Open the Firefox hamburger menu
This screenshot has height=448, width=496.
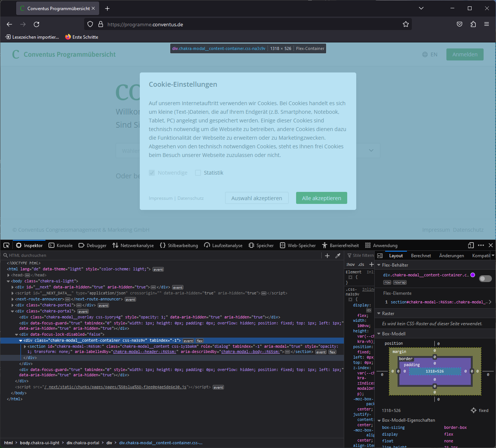coord(487,24)
